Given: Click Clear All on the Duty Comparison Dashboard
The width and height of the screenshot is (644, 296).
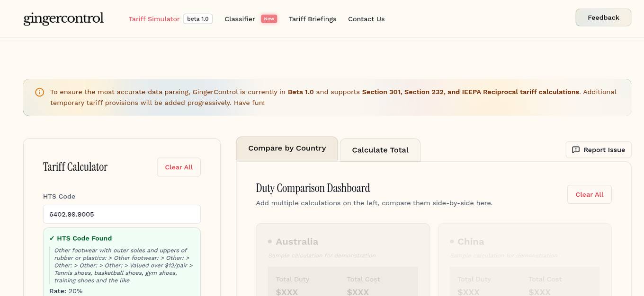Looking at the screenshot, I should click(589, 194).
